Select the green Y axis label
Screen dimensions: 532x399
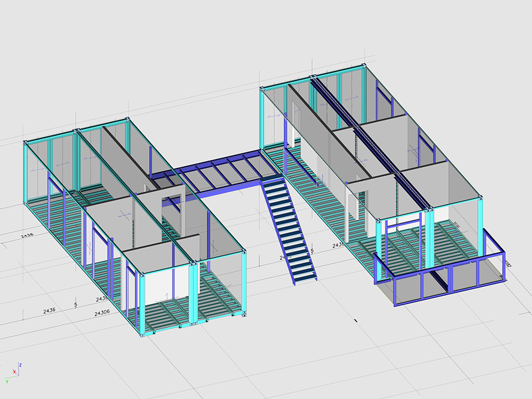click(x=7, y=382)
